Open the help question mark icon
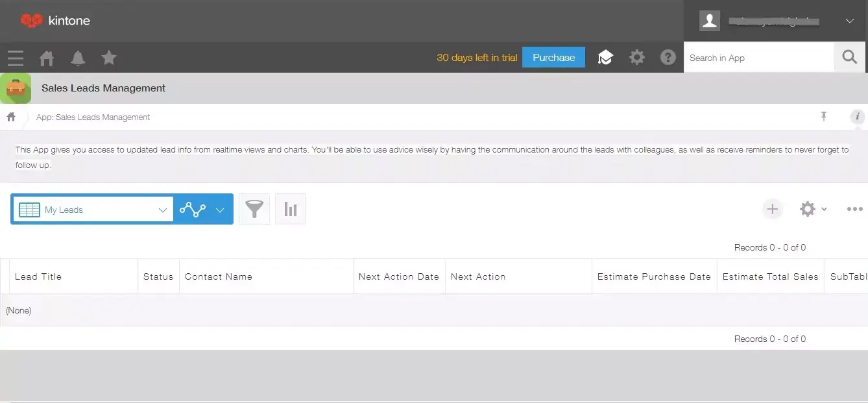Viewport: 868px width, 403px height. point(668,57)
